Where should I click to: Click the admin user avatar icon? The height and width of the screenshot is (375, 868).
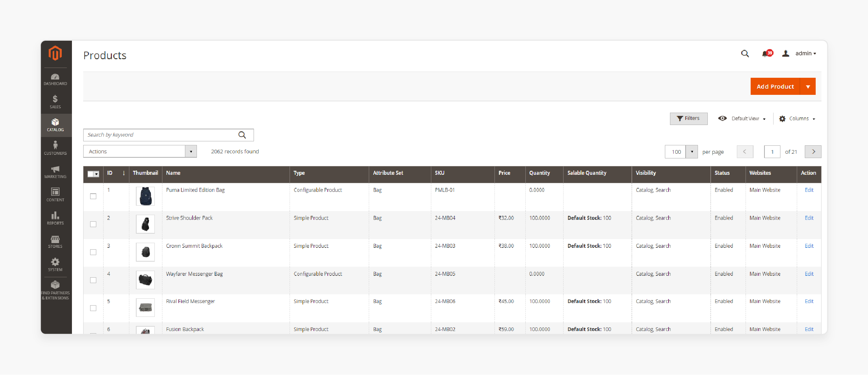click(786, 53)
